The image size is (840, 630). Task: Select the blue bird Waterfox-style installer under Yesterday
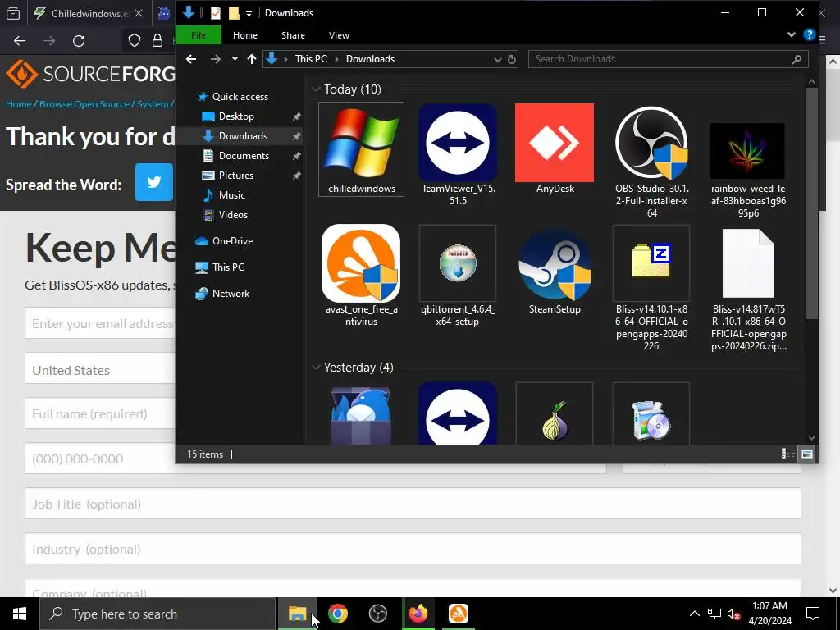(x=361, y=415)
